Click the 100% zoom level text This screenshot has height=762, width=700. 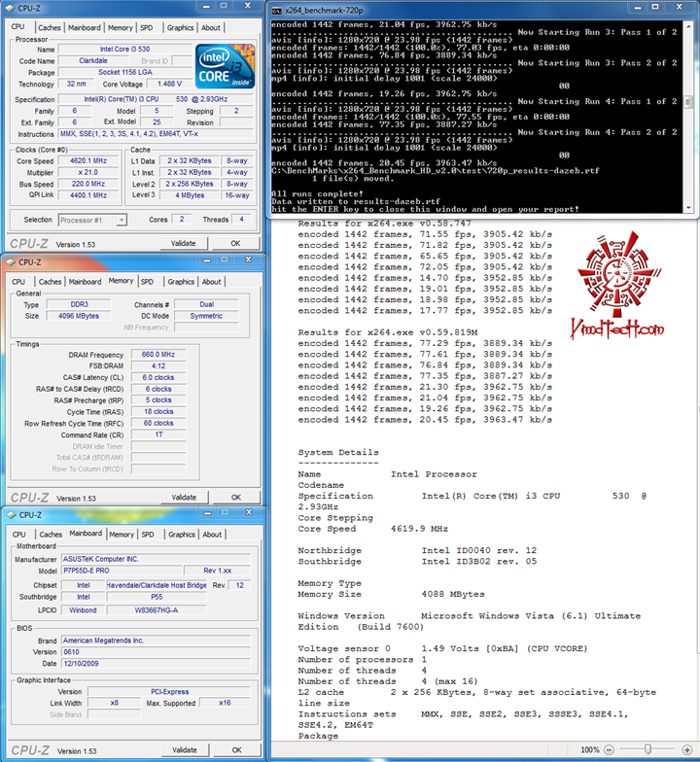pyautogui.click(x=589, y=750)
